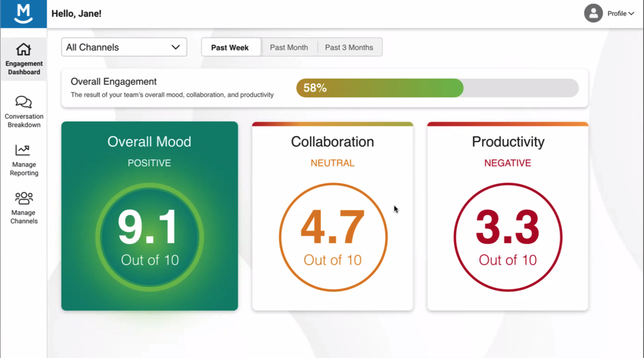The height and width of the screenshot is (358, 644).
Task: Expand the Profile chevron arrow
Action: coord(631,14)
